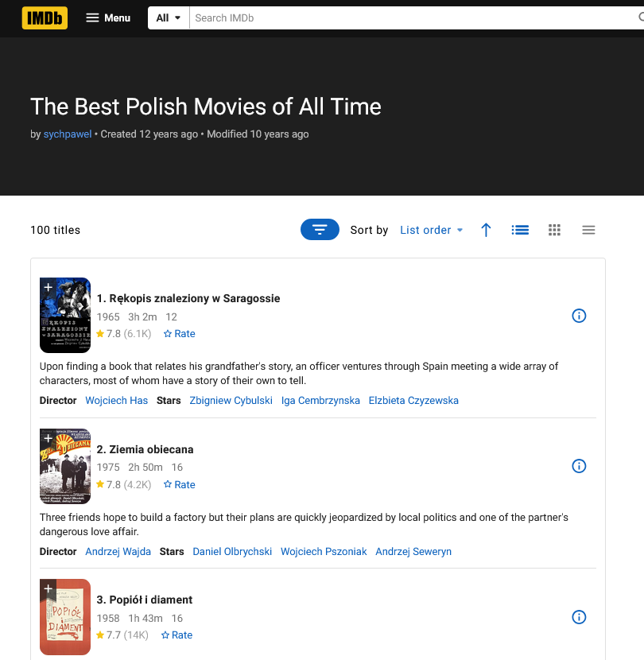Screen dimensions: 644x660
Task: Add Rękopis znaleziony w Saragossie to watchlist
Action: pyautogui.click(x=48, y=287)
